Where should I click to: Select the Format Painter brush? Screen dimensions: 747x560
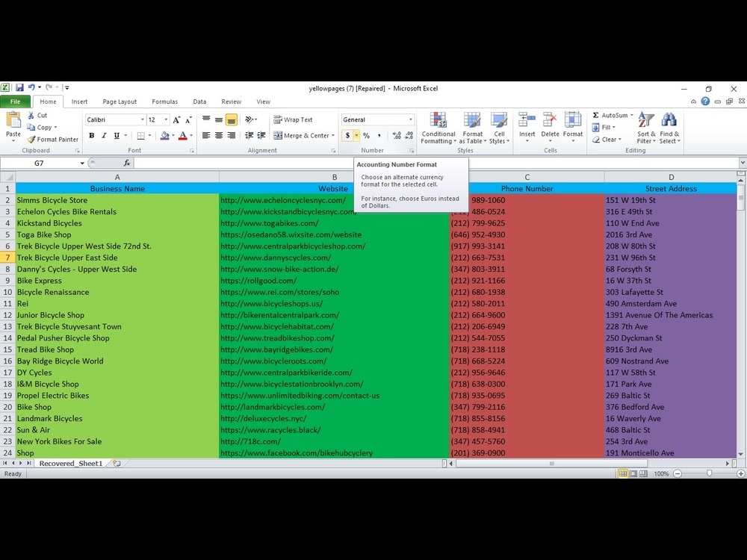(31, 140)
